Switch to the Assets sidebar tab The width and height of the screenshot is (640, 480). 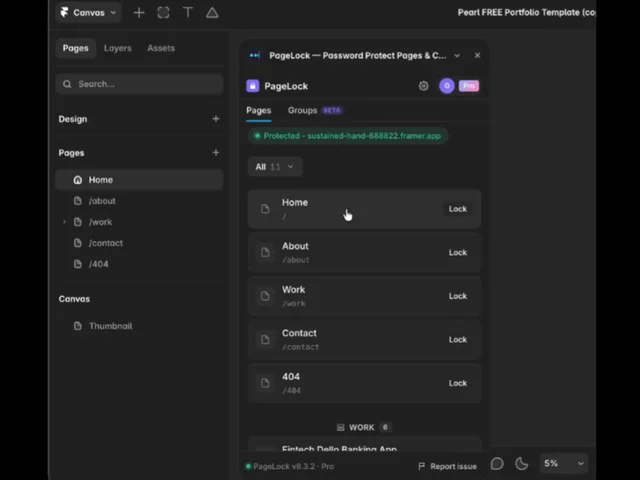161,48
